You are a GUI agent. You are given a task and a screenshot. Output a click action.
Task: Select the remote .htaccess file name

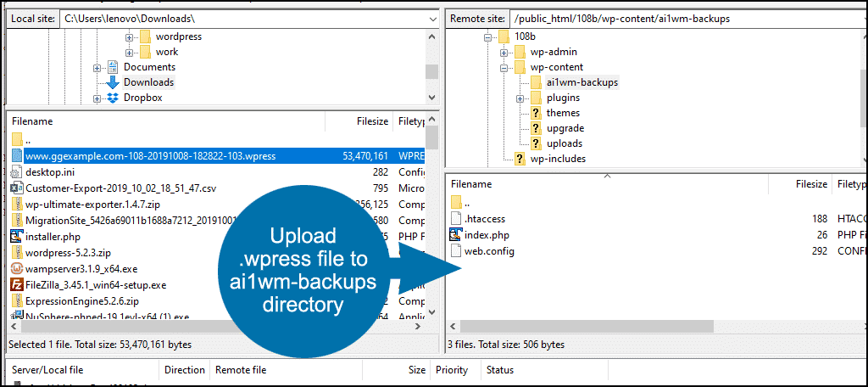(x=485, y=219)
